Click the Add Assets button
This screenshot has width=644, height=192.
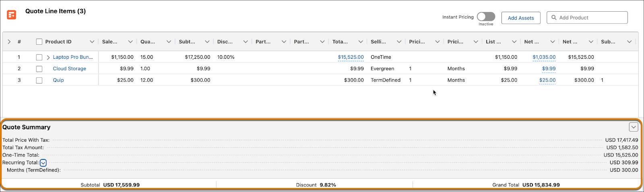point(521,18)
